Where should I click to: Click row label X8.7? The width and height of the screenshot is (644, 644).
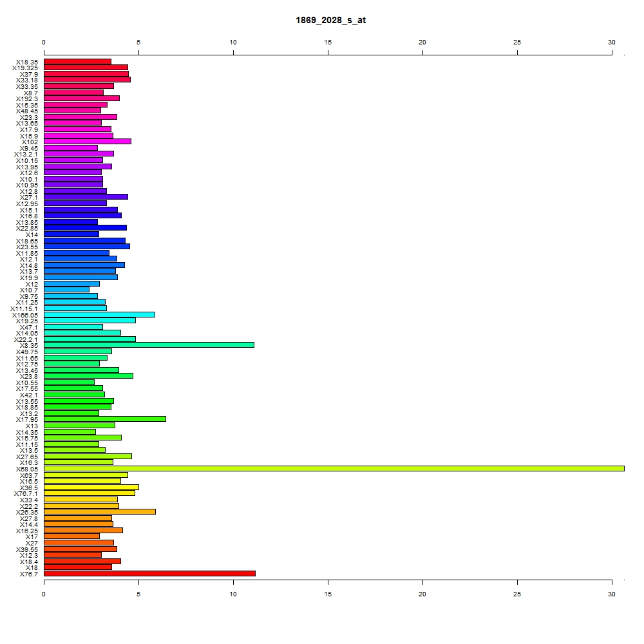coord(30,93)
